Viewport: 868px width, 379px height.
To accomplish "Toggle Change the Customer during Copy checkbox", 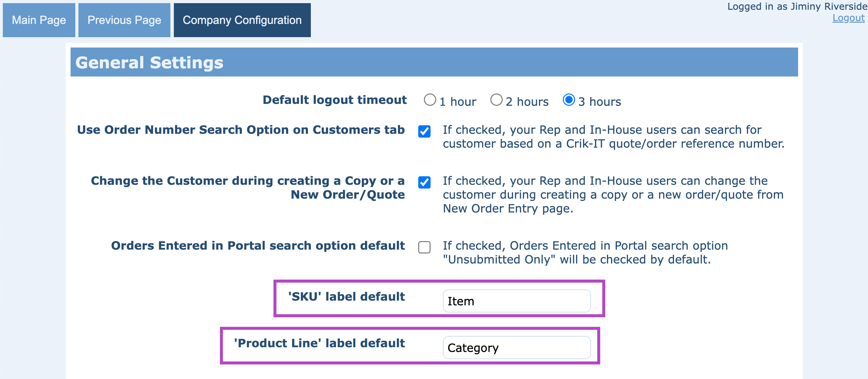I will click(x=424, y=182).
